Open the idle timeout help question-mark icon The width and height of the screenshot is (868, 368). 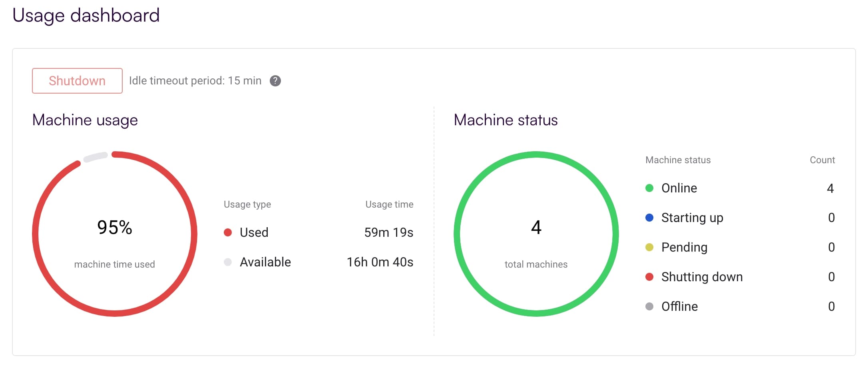275,81
